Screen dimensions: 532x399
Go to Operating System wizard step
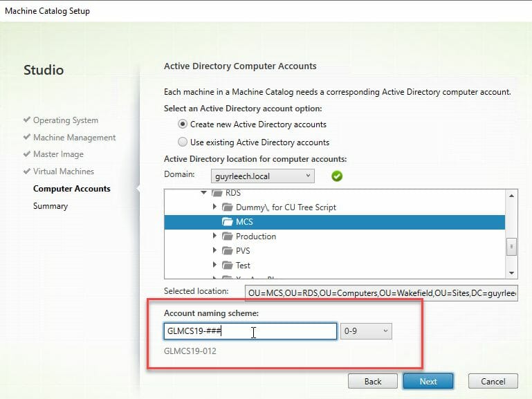(x=66, y=120)
